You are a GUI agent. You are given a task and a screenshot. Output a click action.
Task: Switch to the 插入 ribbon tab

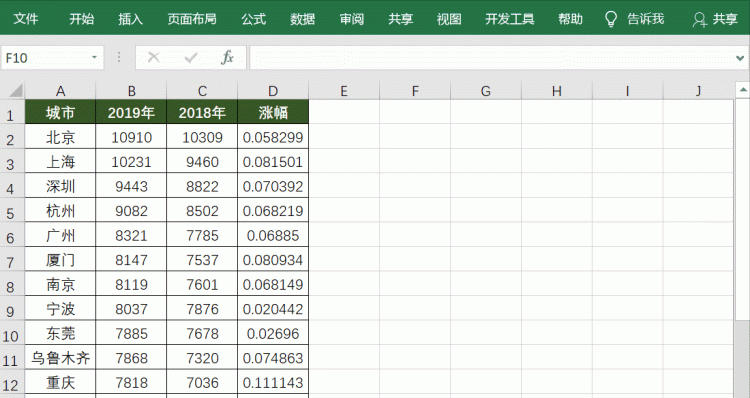[131, 19]
